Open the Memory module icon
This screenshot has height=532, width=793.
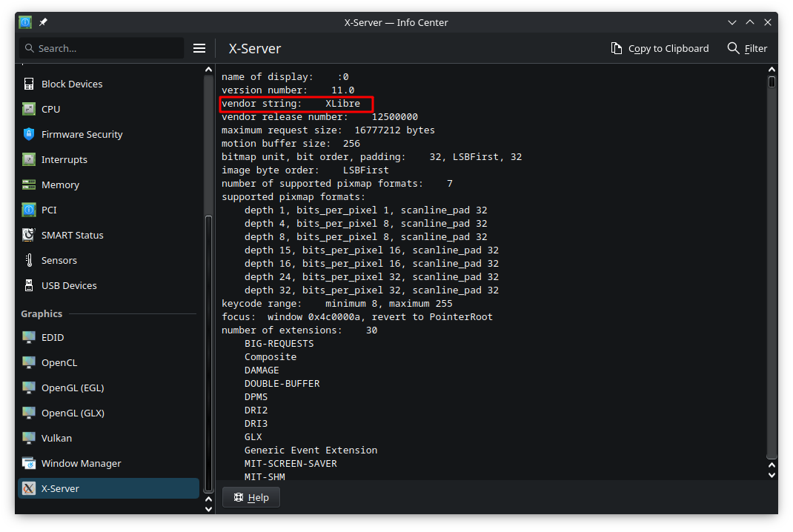(29, 184)
